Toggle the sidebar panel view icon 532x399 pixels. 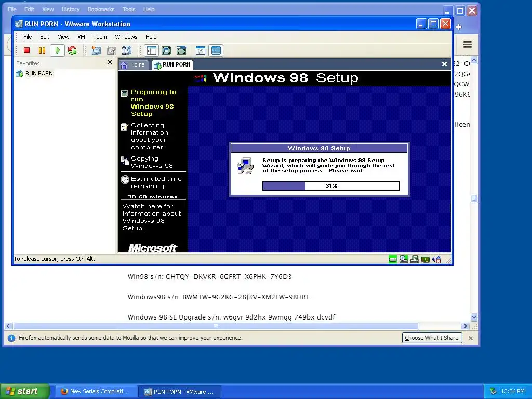151,50
